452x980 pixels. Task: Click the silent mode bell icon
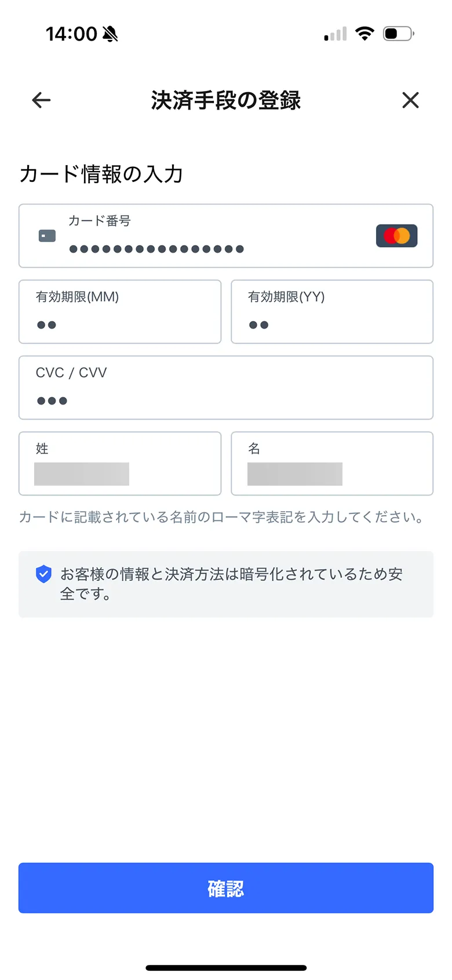(110, 34)
